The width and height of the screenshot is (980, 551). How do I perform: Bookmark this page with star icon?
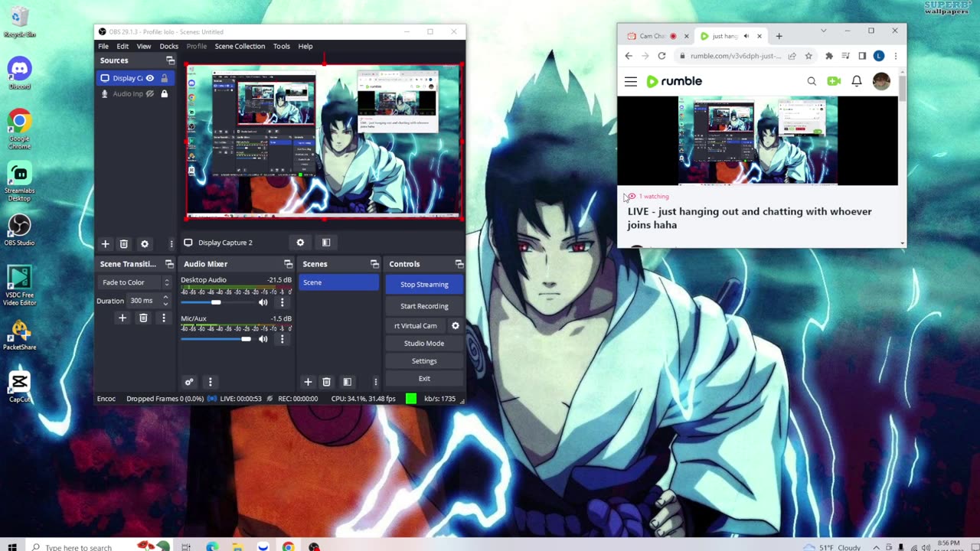[808, 56]
